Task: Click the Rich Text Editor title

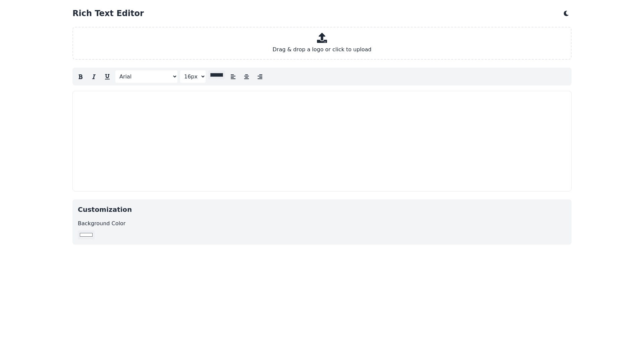Action: [x=108, y=13]
